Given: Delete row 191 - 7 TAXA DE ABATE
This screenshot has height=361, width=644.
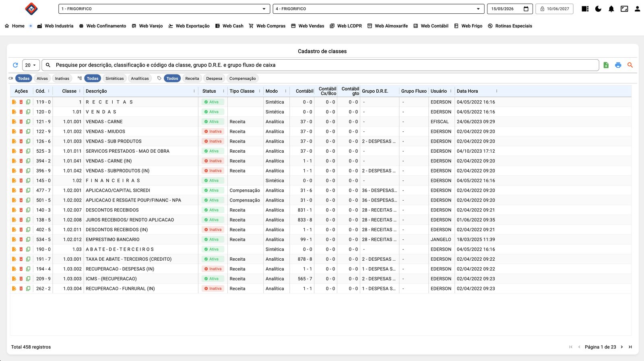Looking at the screenshot, I should pos(21,259).
